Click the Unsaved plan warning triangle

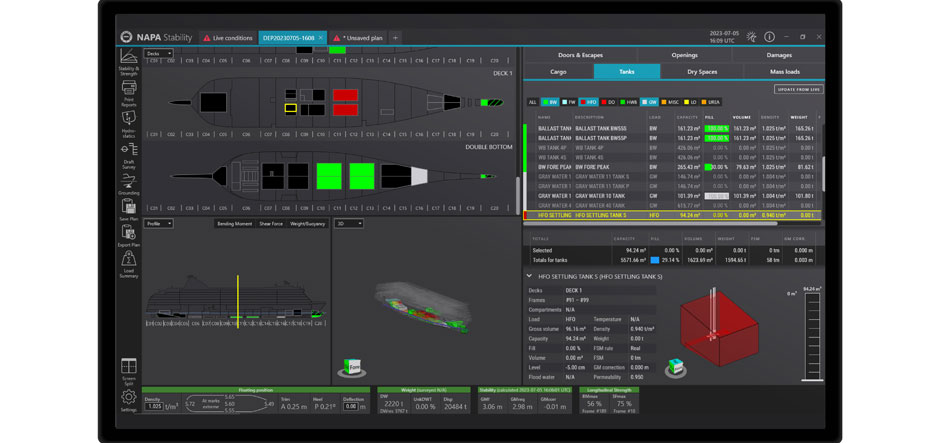[338, 38]
